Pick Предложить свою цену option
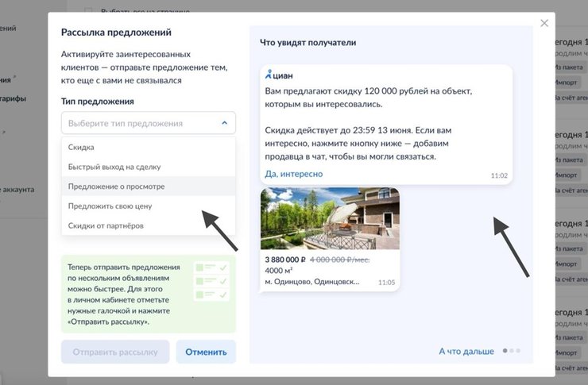The width and height of the screenshot is (588, 385). 149,206
